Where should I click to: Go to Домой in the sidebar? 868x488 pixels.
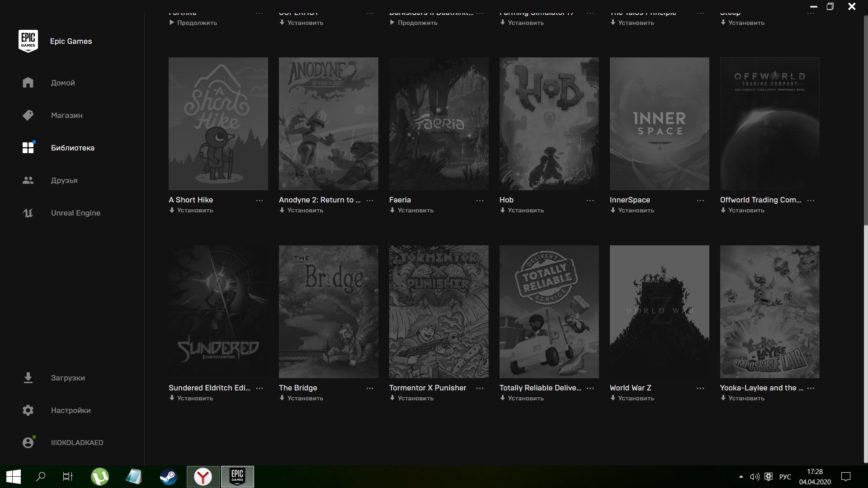click(x=63, y=83)
